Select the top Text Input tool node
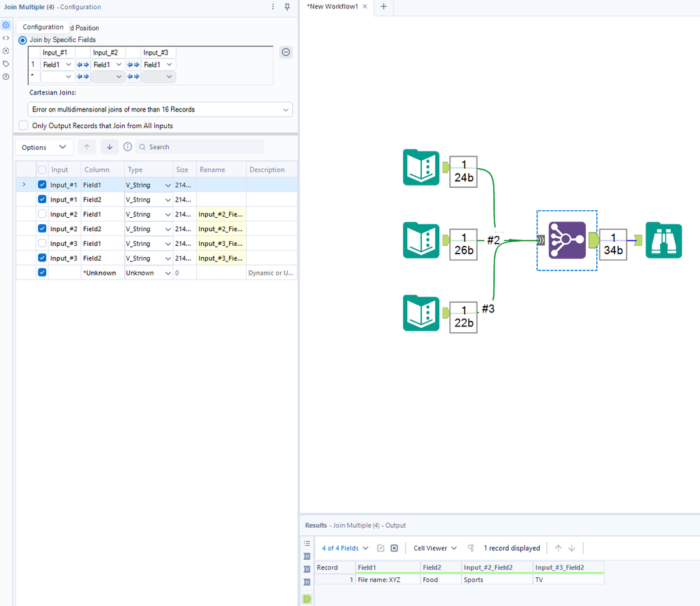This screenshot has height=606, width=700. [x=421, y=167]
